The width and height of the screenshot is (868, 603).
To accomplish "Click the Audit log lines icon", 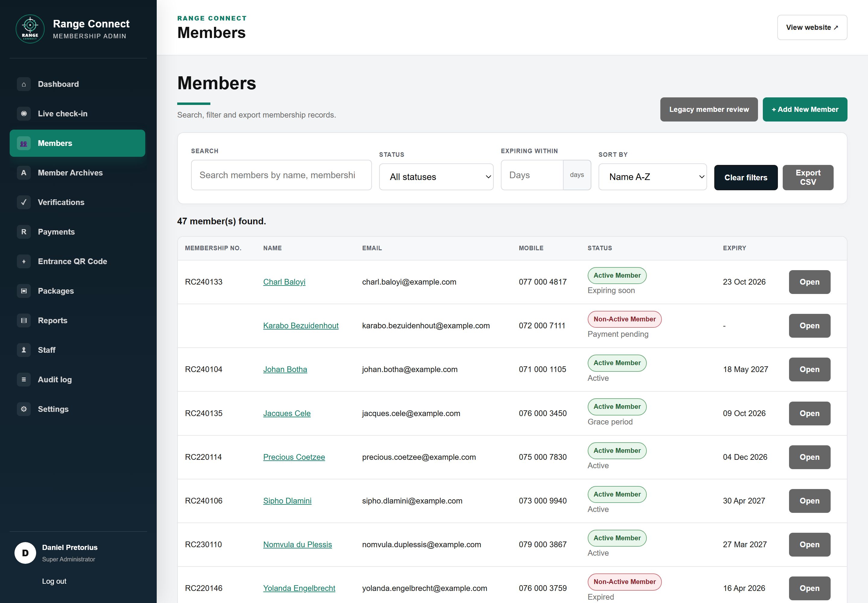I will [24, 379].
